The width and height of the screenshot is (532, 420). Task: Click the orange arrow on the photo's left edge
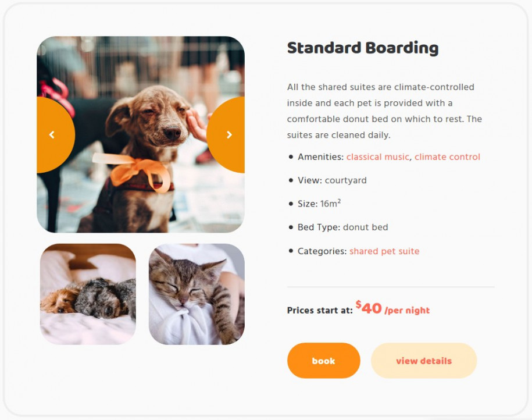[51, 134]
